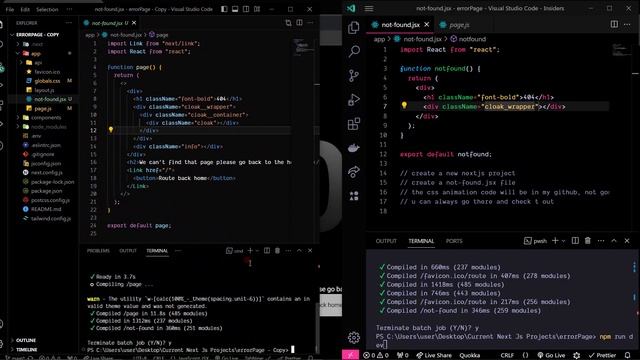This screenshot has height=360, width=640.
Task: Click remote indicator in Insiders status bar
Action: pyautogui.click(x=350, y=355)
